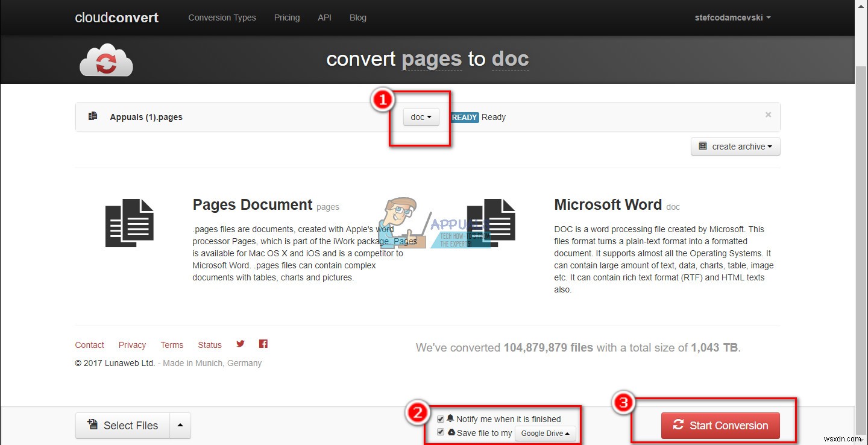
Task: Click the cloudconvert red cloud logo
Action: click(x=106, y=60)
